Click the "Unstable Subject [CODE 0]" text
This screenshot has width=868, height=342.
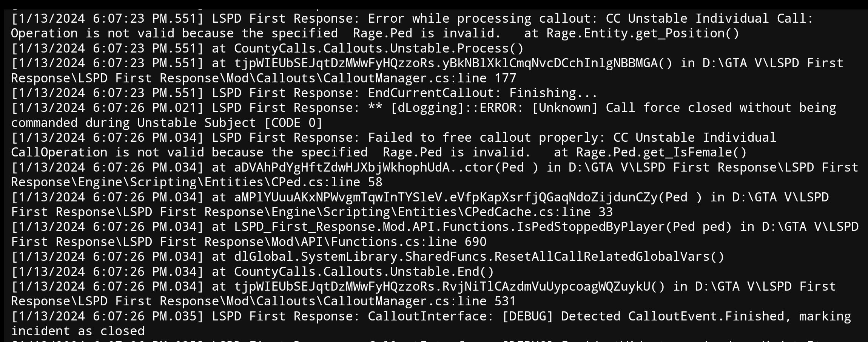click(x=230, y=123)
